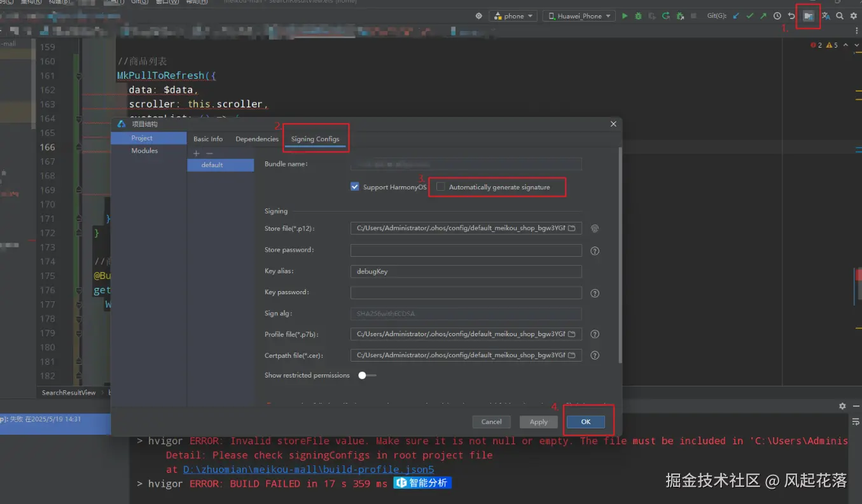Click help icon next to Store password
862x504 pixels.
[x=595, y=250]
